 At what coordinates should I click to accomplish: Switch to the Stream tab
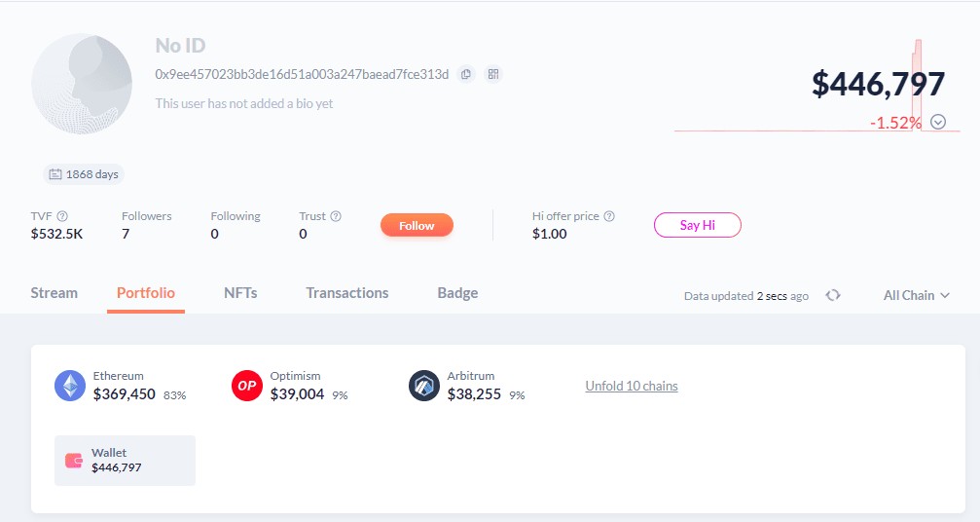(54, 293)
